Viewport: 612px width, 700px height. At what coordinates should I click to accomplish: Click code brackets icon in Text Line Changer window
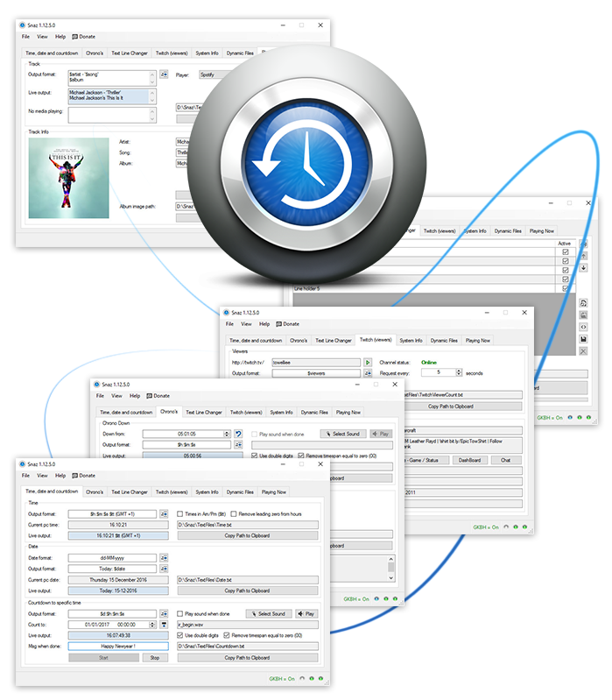pos(583,328)
